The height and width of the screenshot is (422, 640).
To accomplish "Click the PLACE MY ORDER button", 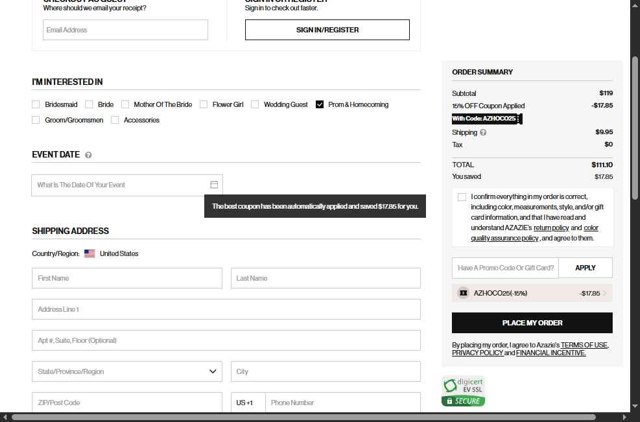I will (532, 323).
